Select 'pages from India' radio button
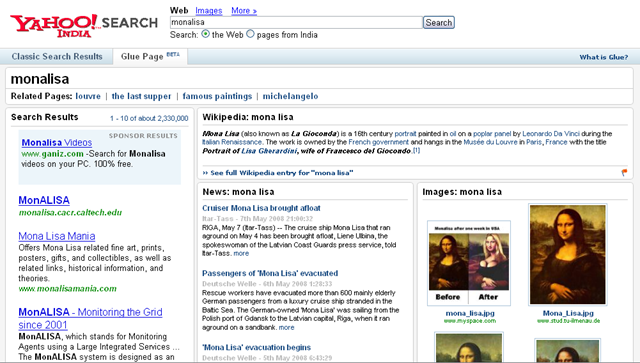 251,34
